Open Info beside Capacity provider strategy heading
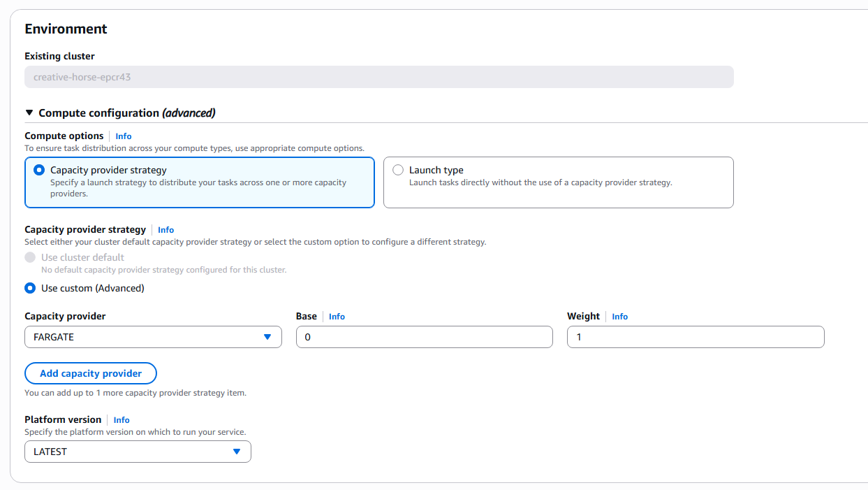The height and width of the screenshot is (490, 868). 165,230
